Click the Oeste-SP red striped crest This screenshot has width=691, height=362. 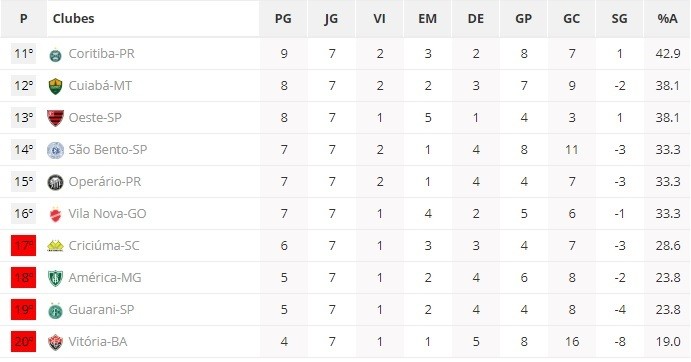pyautogui.click(x=56, y=118)
